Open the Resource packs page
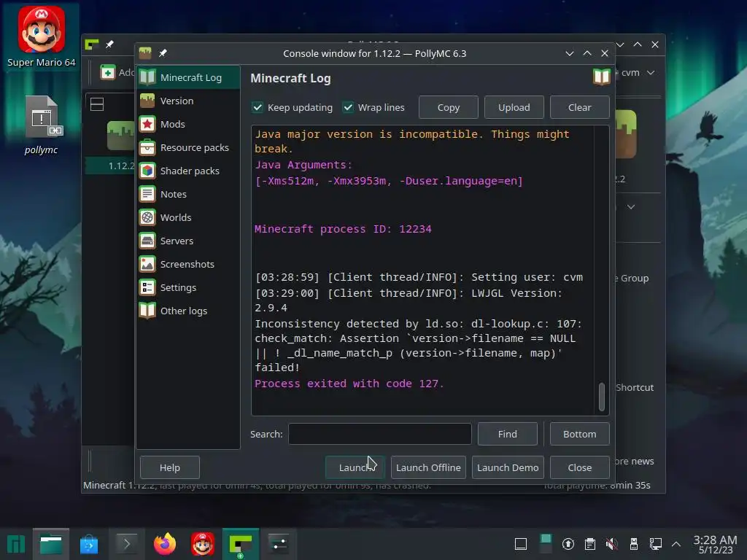747x560 pixels. tap(188, 147)
